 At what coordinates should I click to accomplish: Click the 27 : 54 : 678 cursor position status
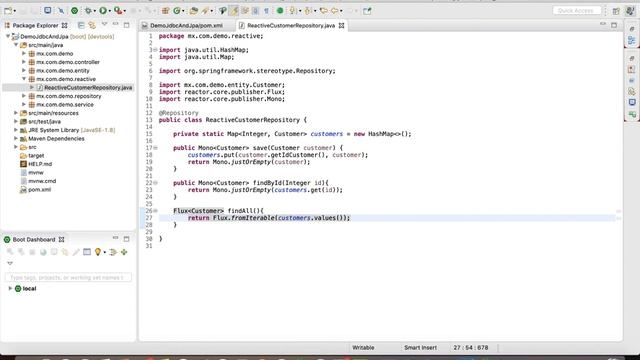471,348
